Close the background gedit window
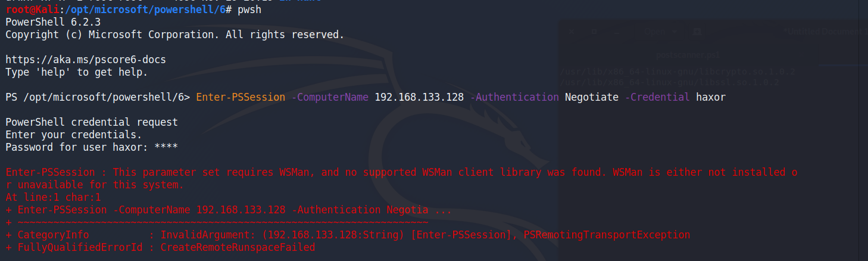The height and width of the screenshot is (261, 868). (x=572, y=31)
